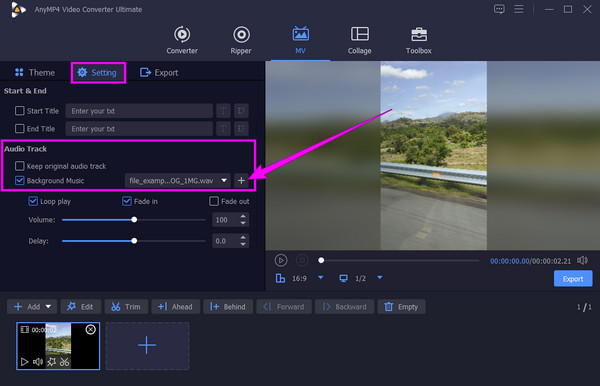
Task: Click the Delay value field showing 0.0
Action: click(226, 241)
